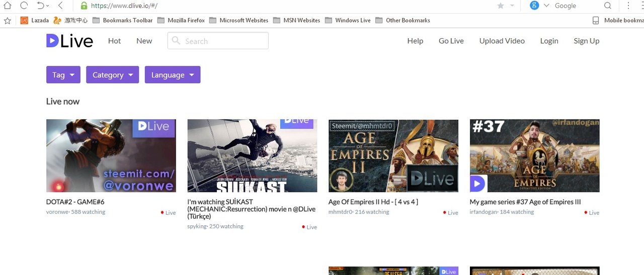The height and width of the screenshot is (275, 644).
Task: Click title Age Of Empires II Hd
Action: pyautogui.click(x=373, y=202)
